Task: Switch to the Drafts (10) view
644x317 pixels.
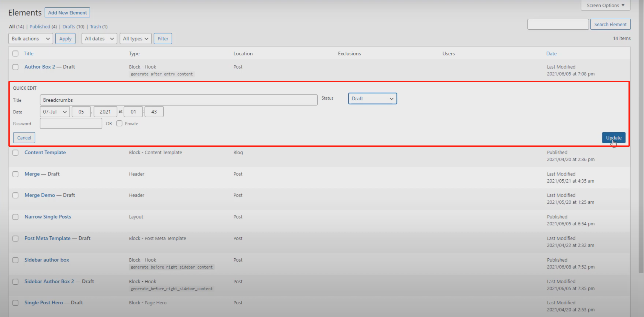Action: (73, 27)
